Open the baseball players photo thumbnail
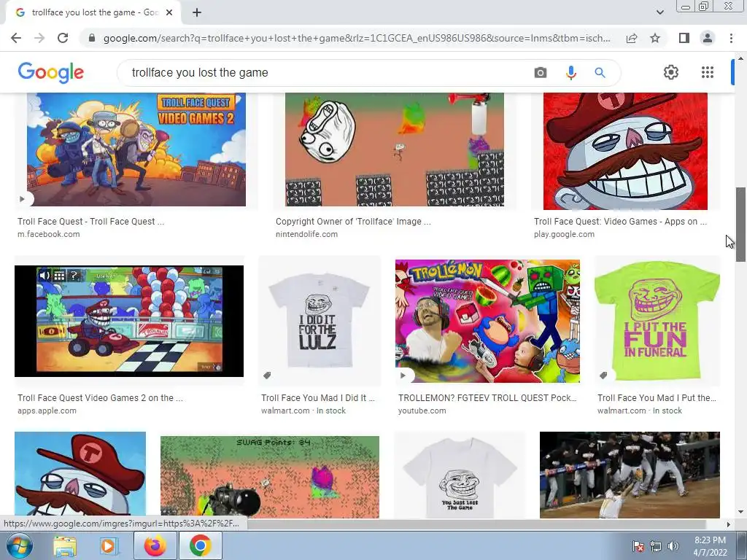The height and width of the screenshot is (560, 747). click(630, 475)
